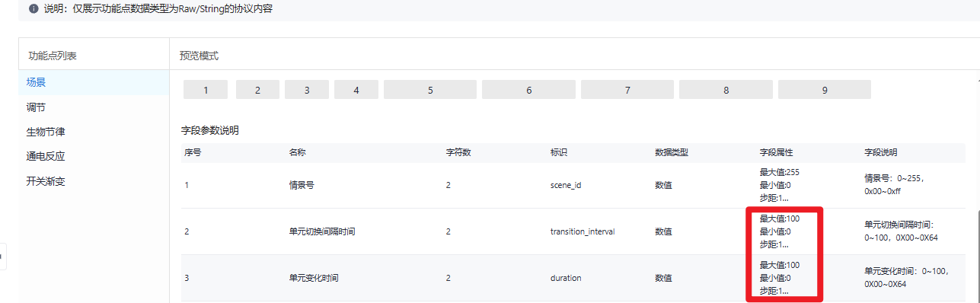980x303 pixels.
Task: Click the 名称 column header
Action: click(x=298, y=152)
